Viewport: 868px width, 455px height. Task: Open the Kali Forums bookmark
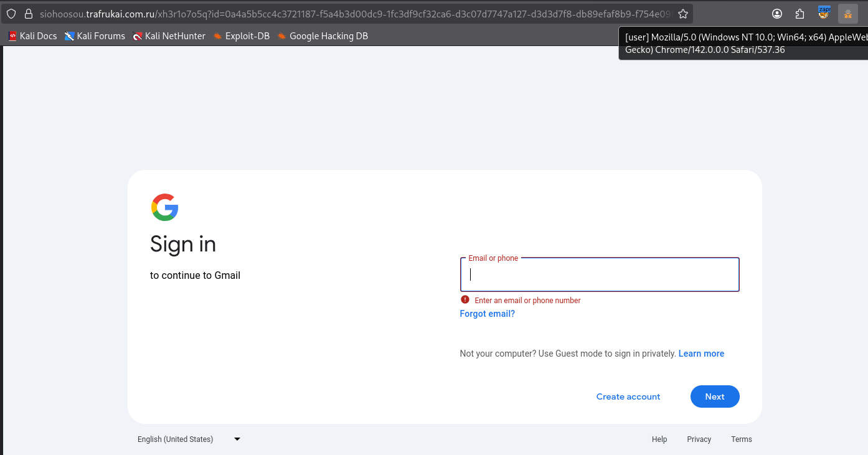(x=95, y=36)
